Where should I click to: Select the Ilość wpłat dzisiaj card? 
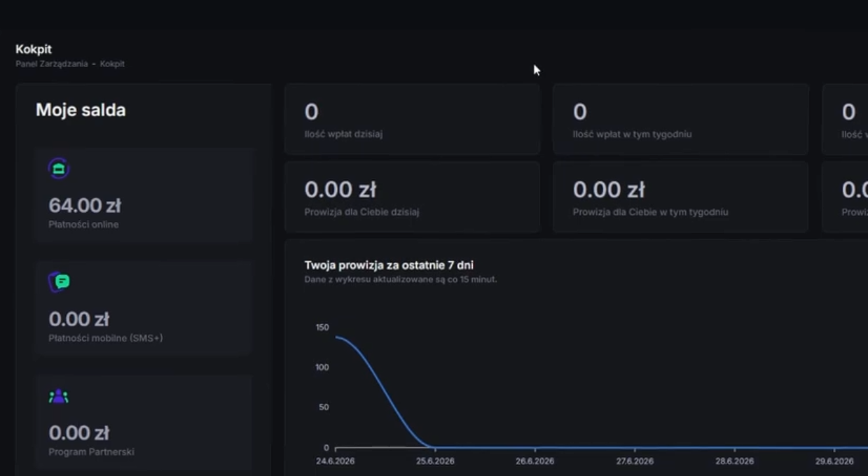pos(412,119)
